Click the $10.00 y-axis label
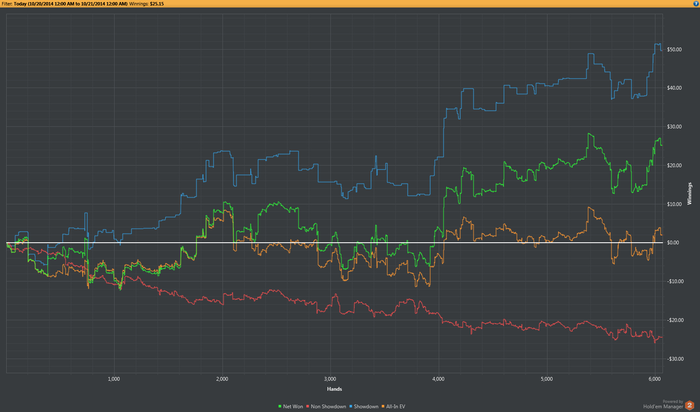The image size is (700, 412). point(674,204)
